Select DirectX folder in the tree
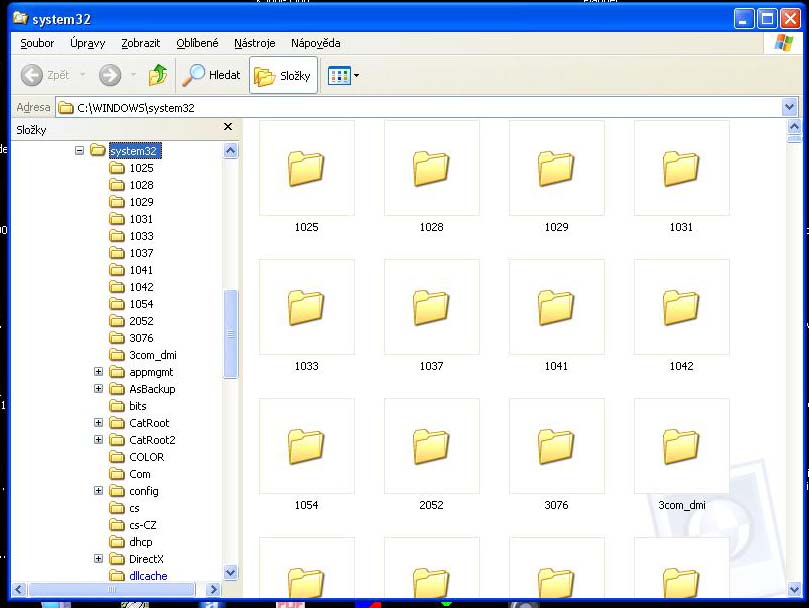 coord(145,559)
